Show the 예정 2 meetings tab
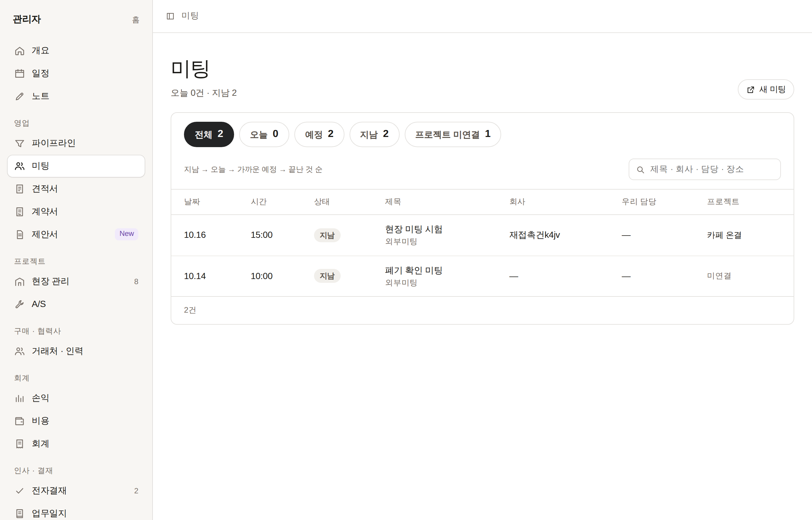Viewport: 812px width, 520px height. pos(319,134)
